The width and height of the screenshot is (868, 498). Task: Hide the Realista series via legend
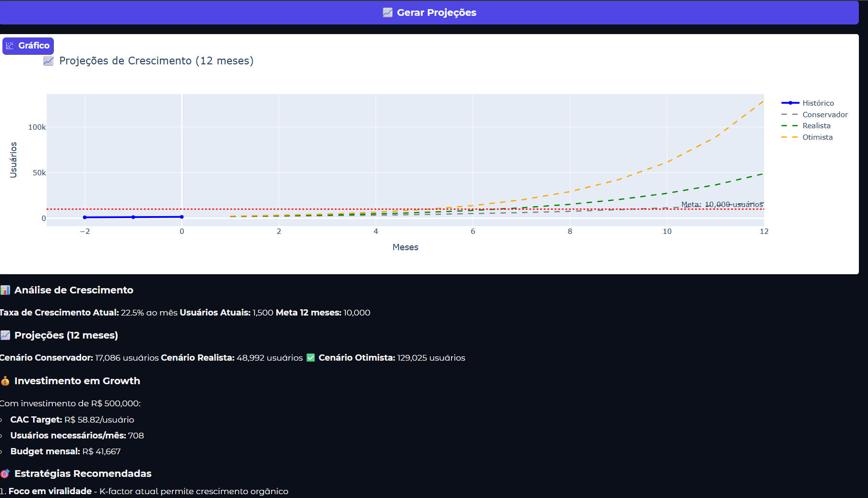[x=816, y=126]
